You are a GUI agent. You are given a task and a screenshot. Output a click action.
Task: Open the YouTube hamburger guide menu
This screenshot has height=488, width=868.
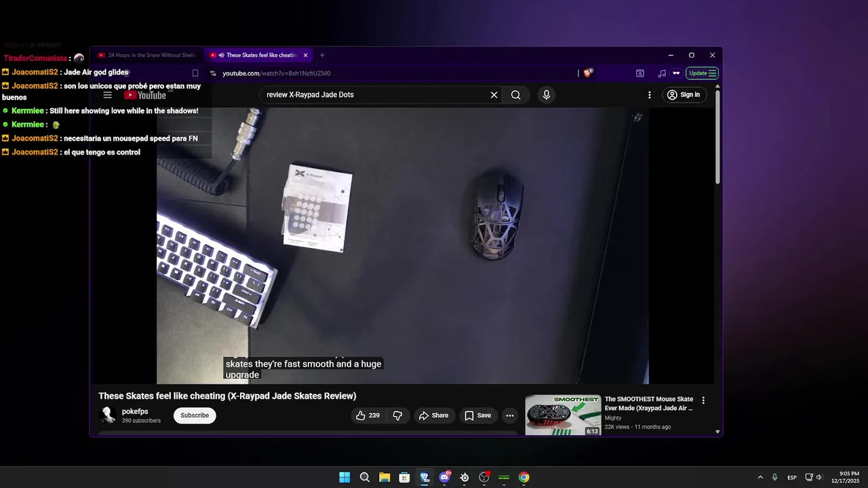coord(107,95)
